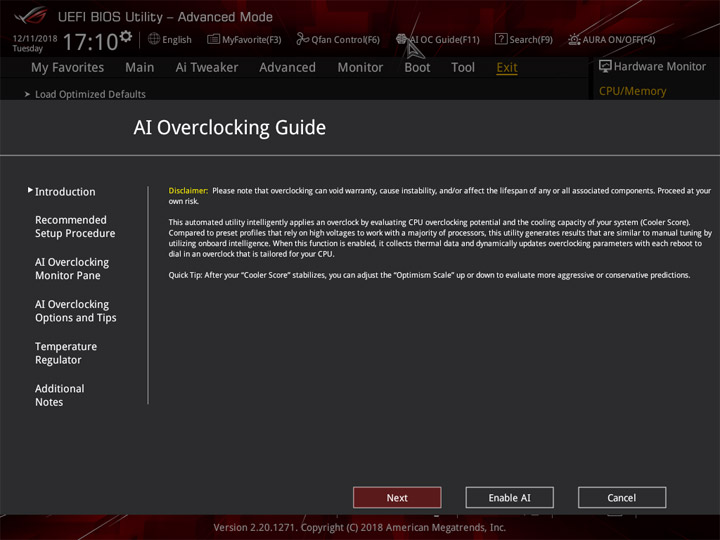Open the My Favorites tab

click(68, 68)
